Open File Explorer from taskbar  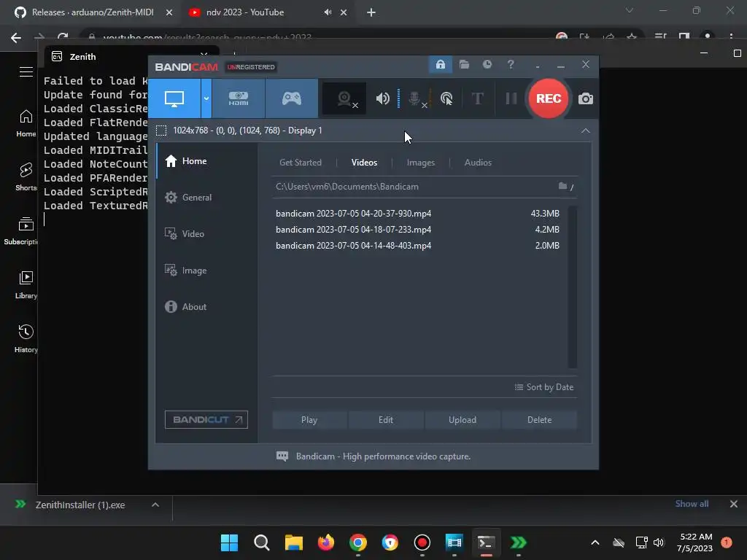tap(294, 542)
